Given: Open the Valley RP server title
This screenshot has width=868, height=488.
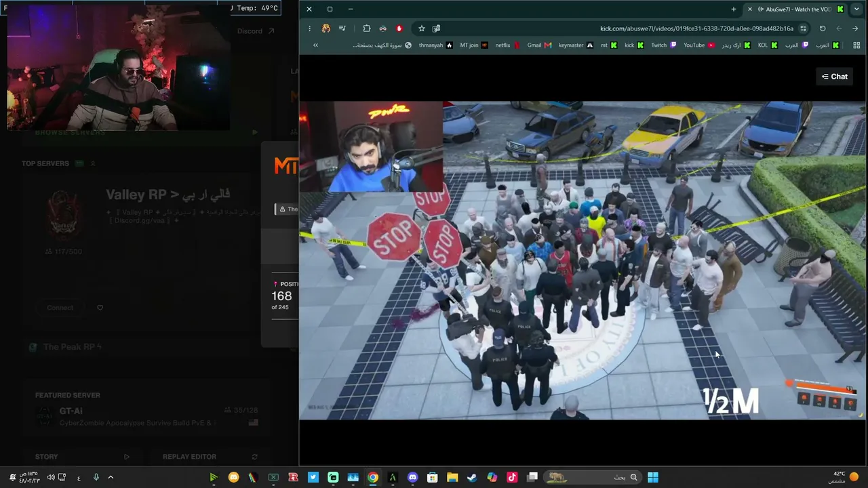Looking at the screenshot, I should 168,195.
